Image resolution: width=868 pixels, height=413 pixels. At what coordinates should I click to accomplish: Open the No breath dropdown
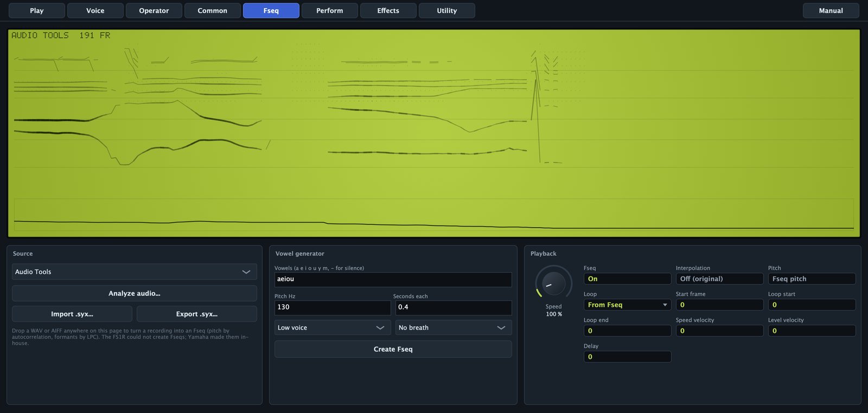click(454, 327)
